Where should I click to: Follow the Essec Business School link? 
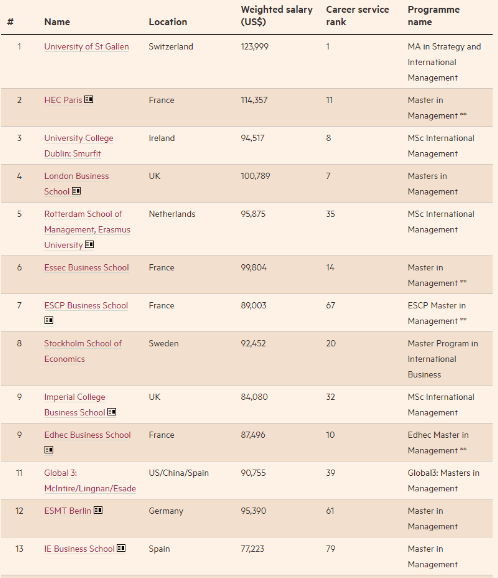pyautogui.click(x=87, y=268)
